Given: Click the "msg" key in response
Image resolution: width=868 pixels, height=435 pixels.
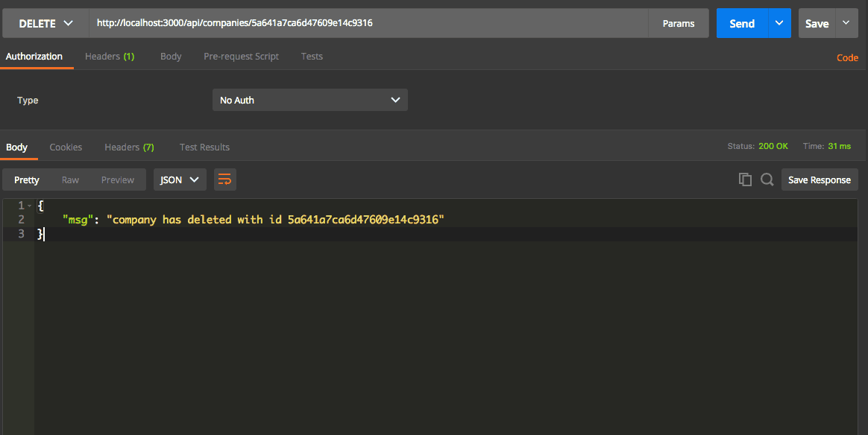Looking at the screenshot, I should [78, 220].
